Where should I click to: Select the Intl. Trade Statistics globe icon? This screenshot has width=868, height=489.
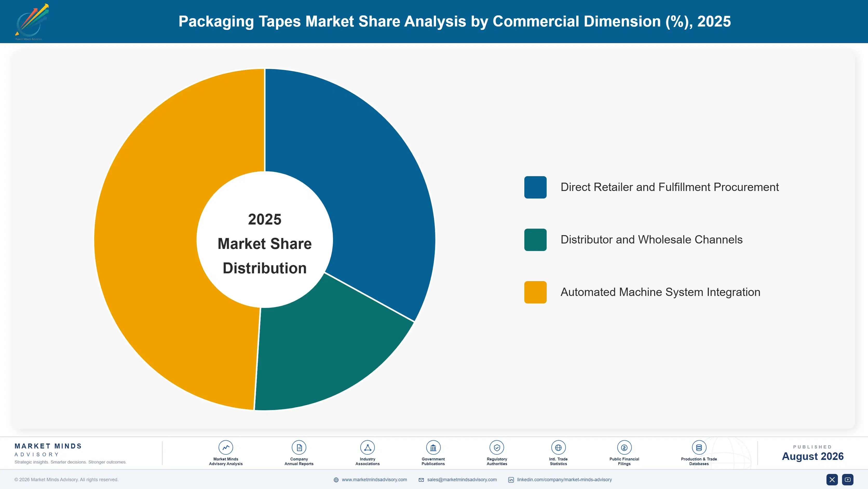[x=558, y=447]
